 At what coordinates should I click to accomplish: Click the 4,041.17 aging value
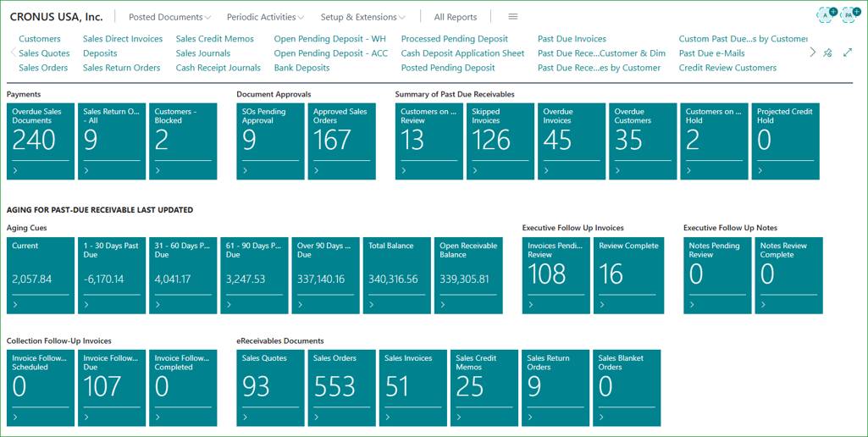coord(173,279)
